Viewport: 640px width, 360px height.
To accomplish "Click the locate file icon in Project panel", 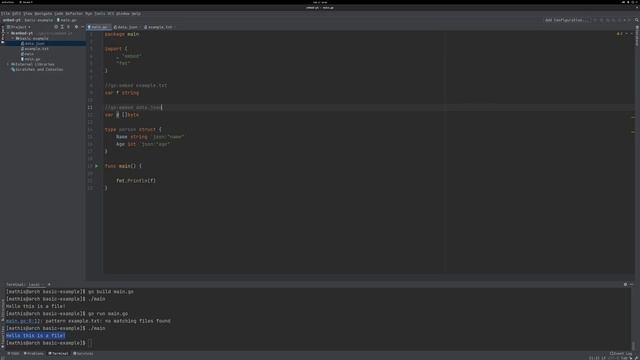I will 56,27.
